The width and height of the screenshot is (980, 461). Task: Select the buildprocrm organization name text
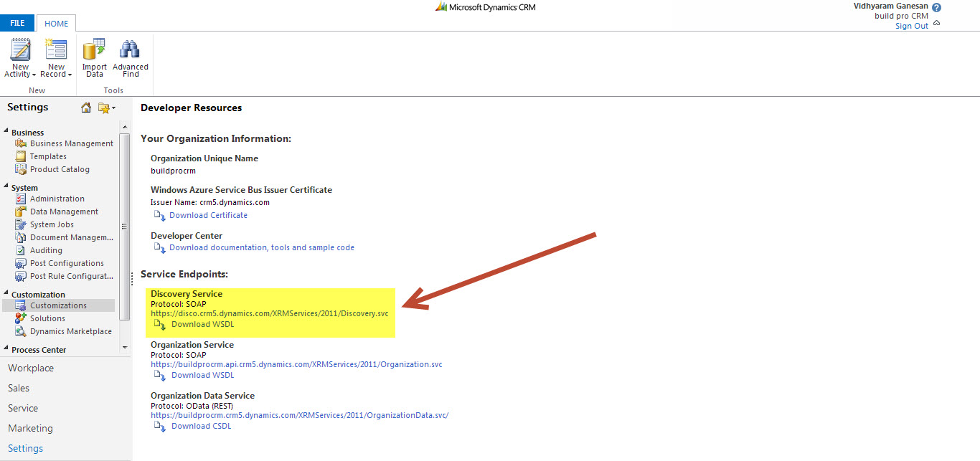[173, 171]
